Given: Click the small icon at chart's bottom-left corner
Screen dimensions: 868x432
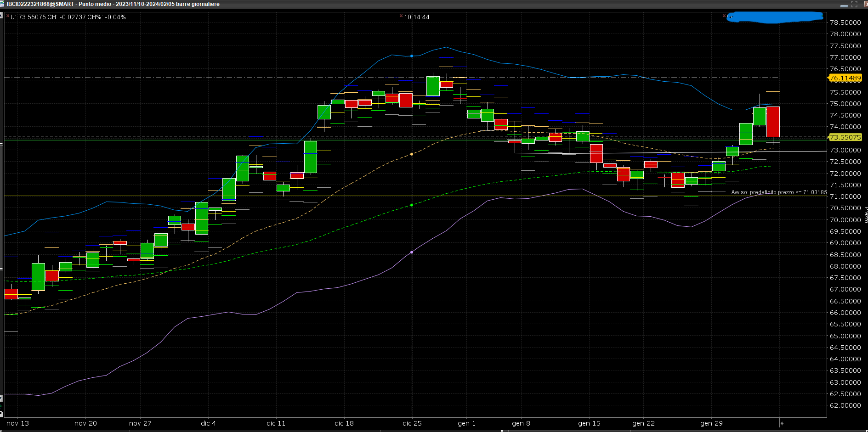Looking at the screenshot, I should coord(1,414).
